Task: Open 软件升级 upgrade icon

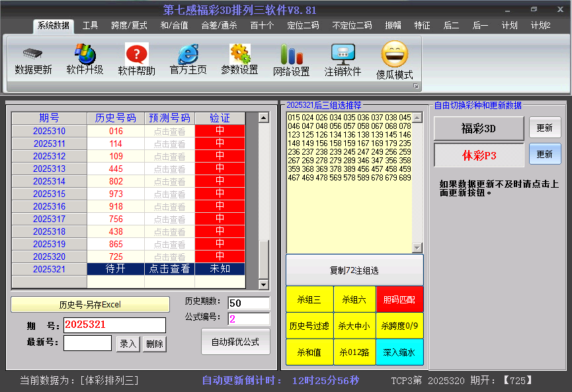Action: coord(85,54)
